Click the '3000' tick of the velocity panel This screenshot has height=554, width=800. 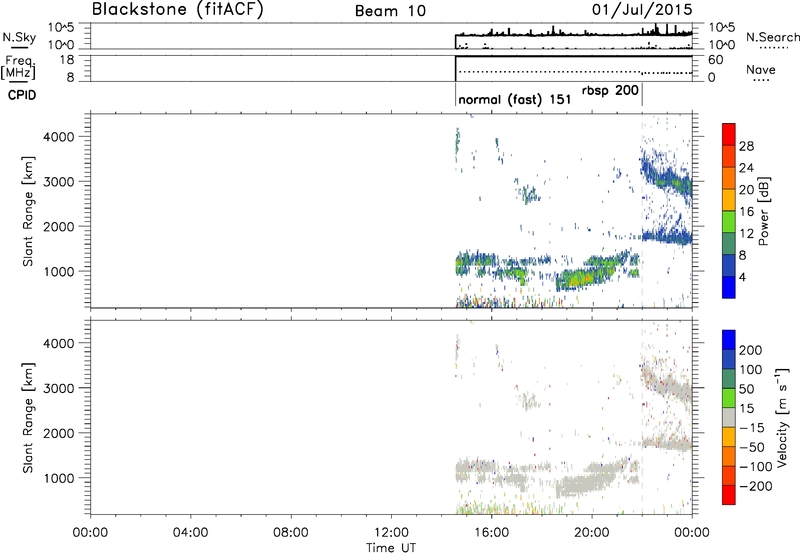tap(59, 388)
